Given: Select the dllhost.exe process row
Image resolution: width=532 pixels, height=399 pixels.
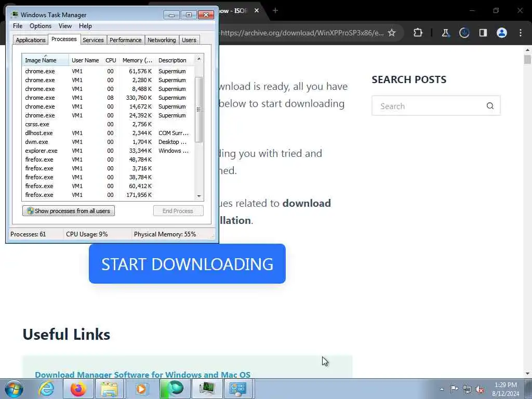Looking at the screenshot, I should pos(108,133).
